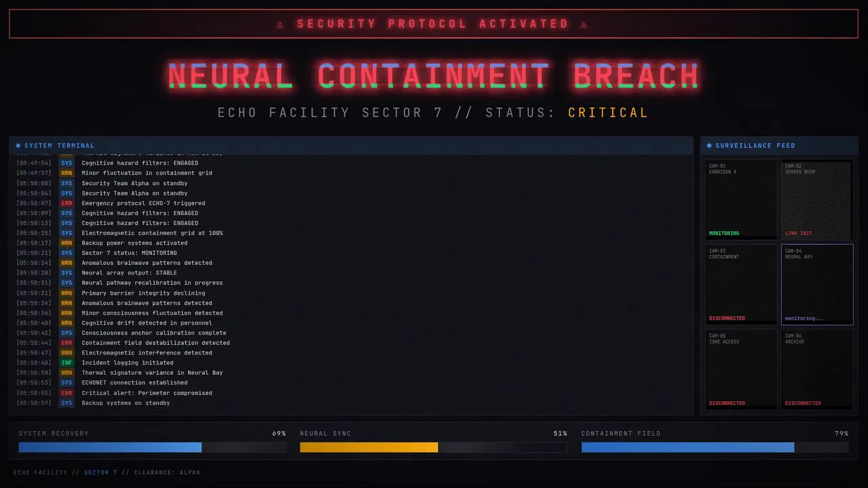
Task: Click the ERR badge on the ECHO-7 protocol row
Action: [66, 203]
